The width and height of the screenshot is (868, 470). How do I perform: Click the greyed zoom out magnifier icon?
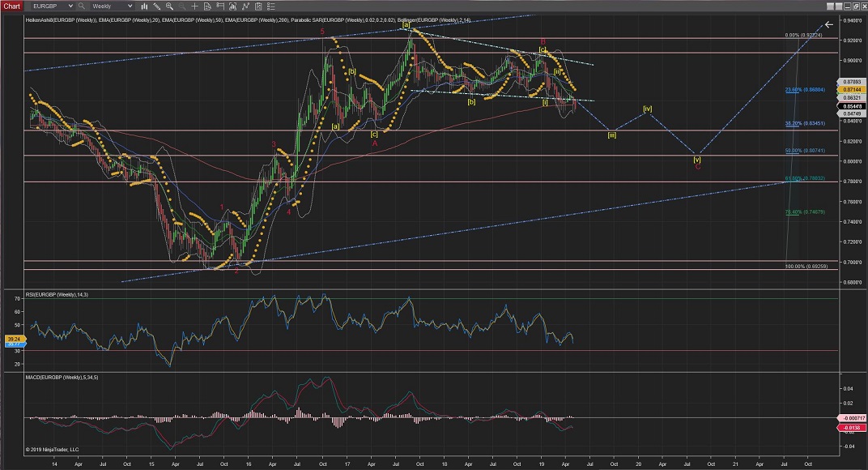click(x=181, y=6)
